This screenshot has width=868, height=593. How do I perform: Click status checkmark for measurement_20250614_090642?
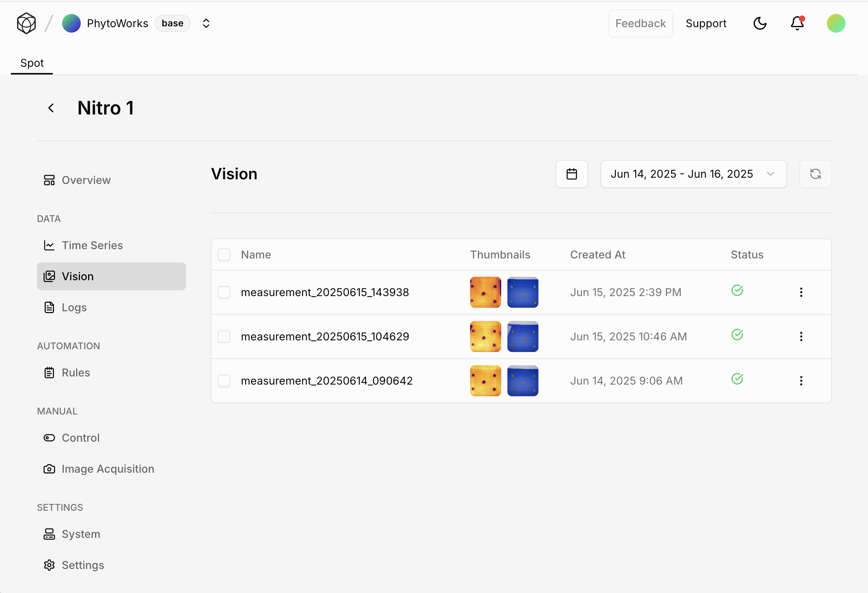[x=737, y=379]
